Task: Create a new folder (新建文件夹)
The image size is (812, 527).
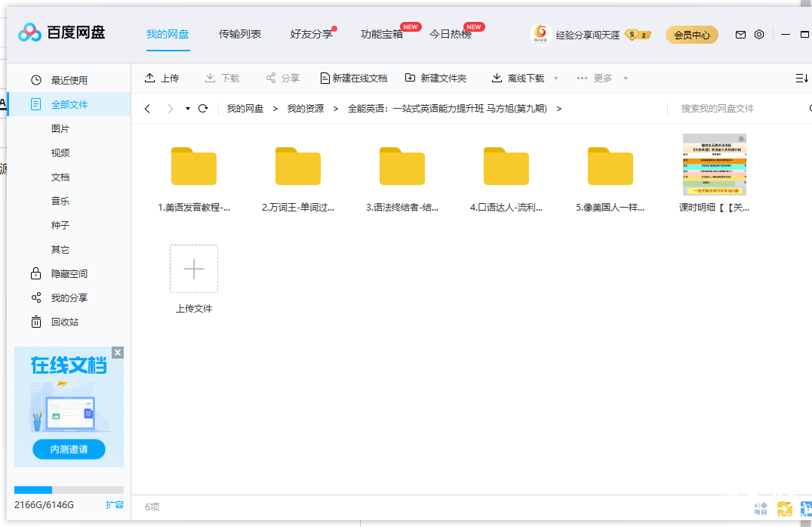Action: 435,78
